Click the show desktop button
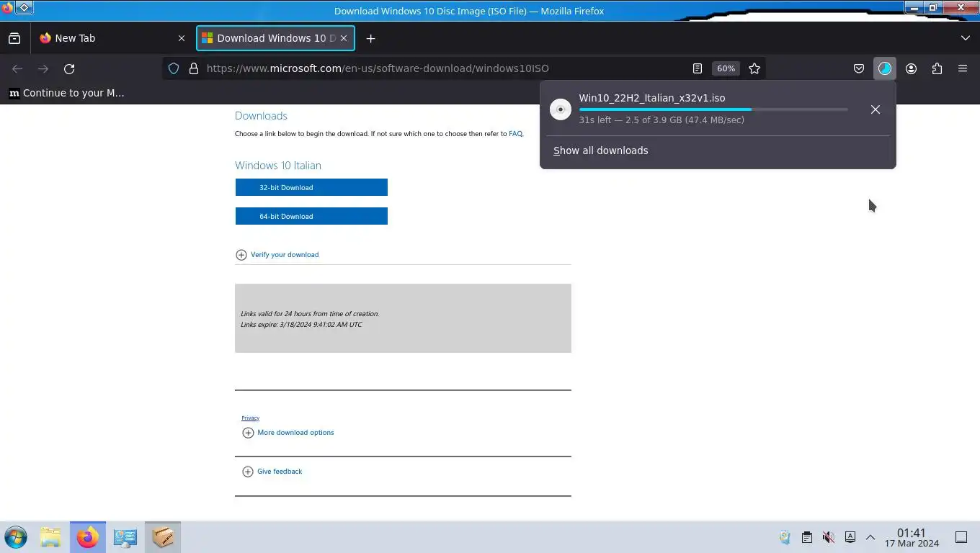 click(961, 537)
